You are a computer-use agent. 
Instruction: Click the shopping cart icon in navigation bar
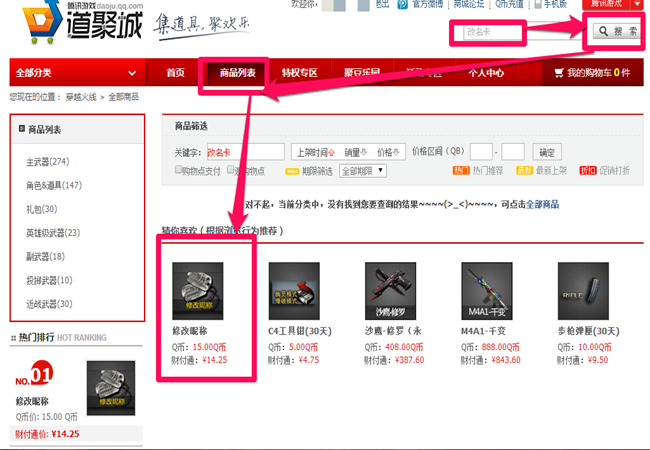point(559,73)
